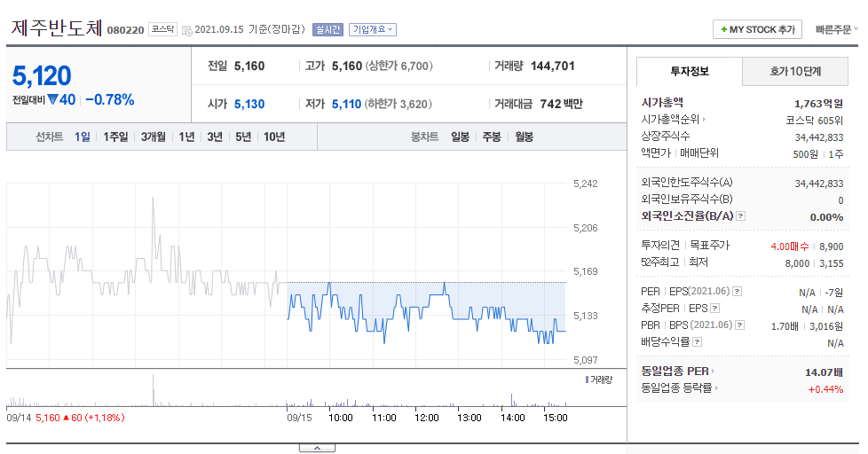Switch to the 투자정보 tab
868x454 pixels.
[x=690, y=71]
